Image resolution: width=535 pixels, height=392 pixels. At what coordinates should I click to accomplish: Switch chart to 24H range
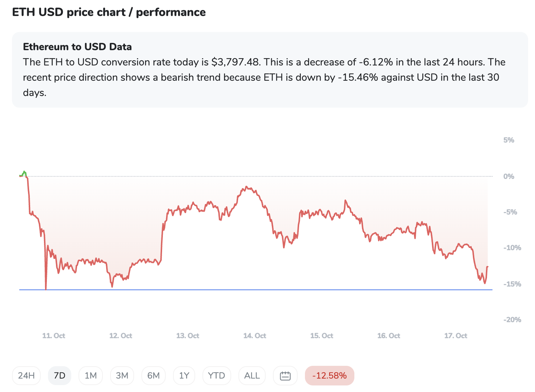tap(27, 376)
